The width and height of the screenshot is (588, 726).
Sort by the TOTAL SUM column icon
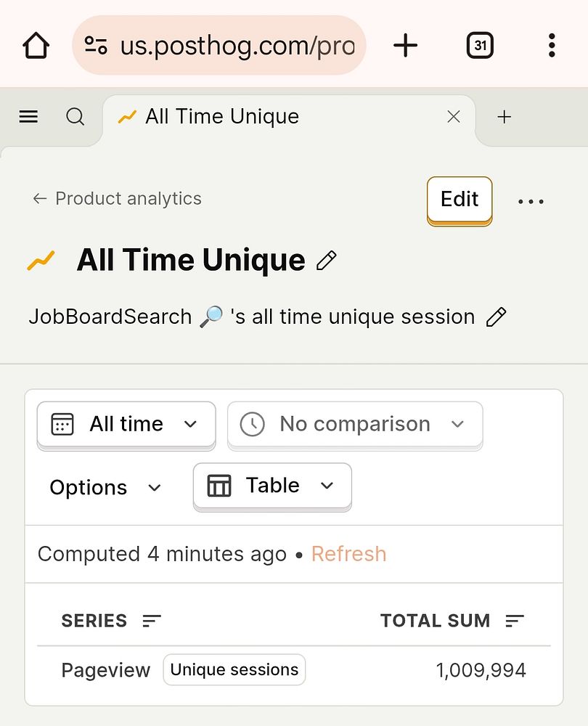(515, 621)
